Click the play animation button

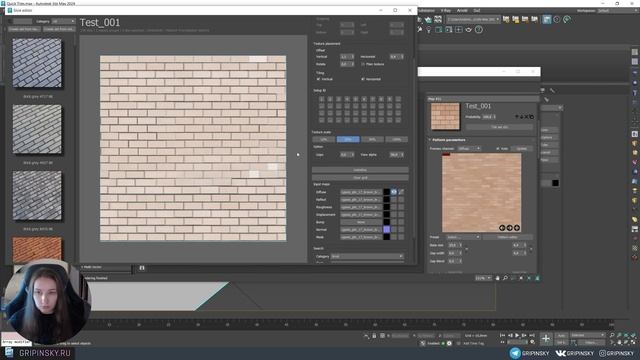(517, 335)
